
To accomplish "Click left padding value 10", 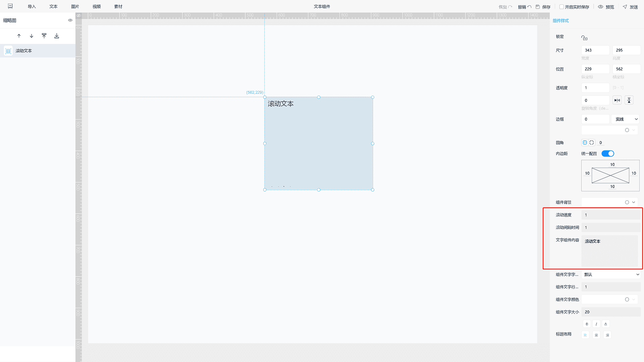I will click(x=587, y=173).
